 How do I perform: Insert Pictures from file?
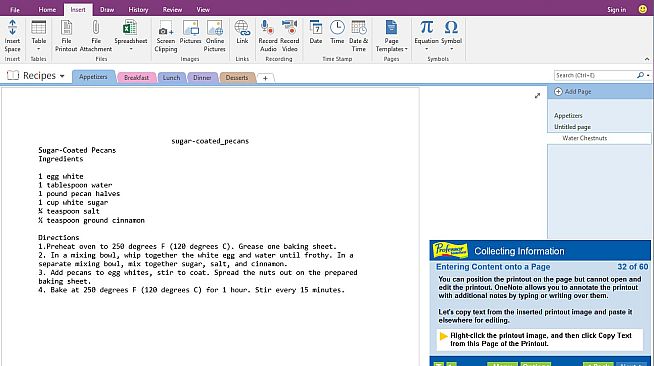(190, 32)
